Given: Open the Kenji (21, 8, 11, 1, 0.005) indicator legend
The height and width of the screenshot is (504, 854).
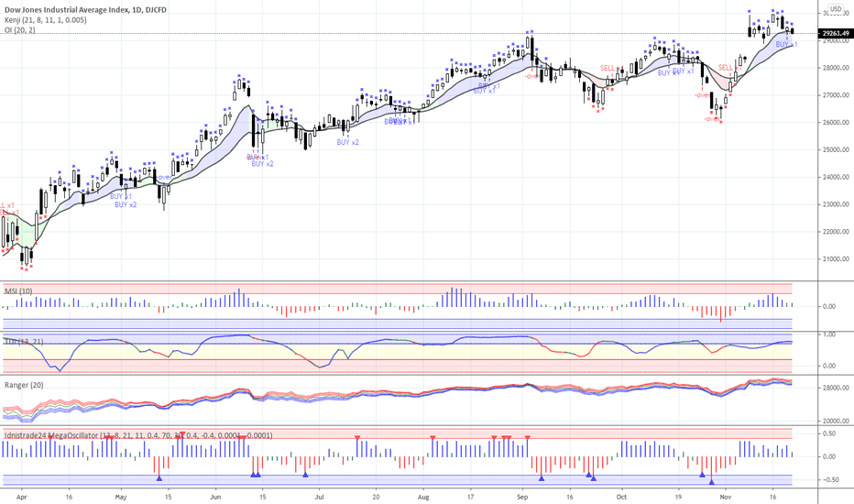Looking at the screenshot, I should point(45,20).
